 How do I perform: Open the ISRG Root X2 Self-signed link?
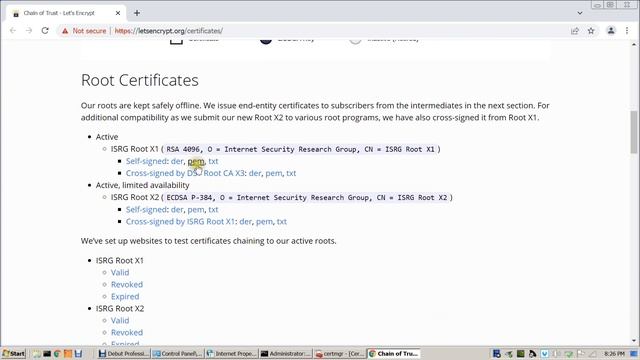click(146, 209)
